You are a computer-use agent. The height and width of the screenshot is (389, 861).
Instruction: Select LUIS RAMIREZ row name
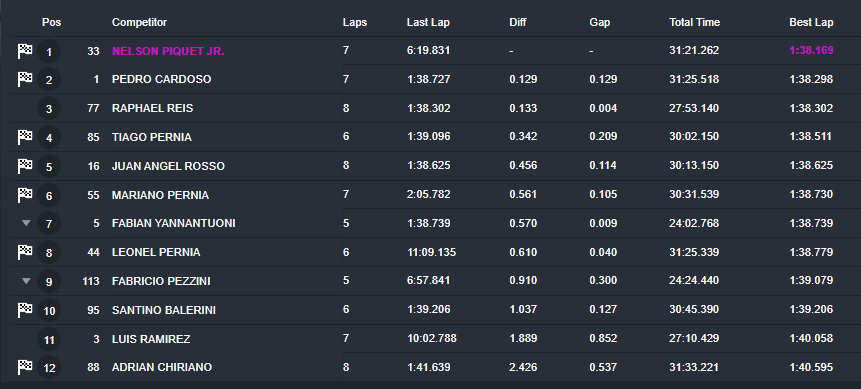[151, 339]
